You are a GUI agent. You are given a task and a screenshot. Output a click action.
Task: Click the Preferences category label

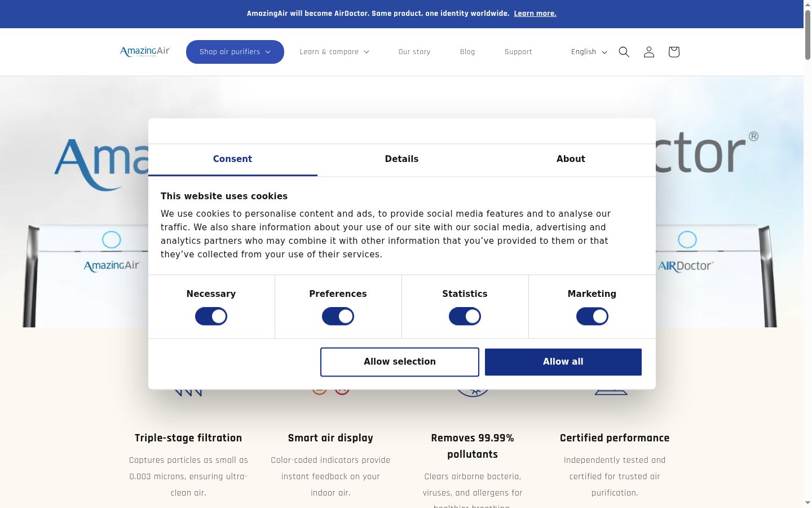coord(338,294)
